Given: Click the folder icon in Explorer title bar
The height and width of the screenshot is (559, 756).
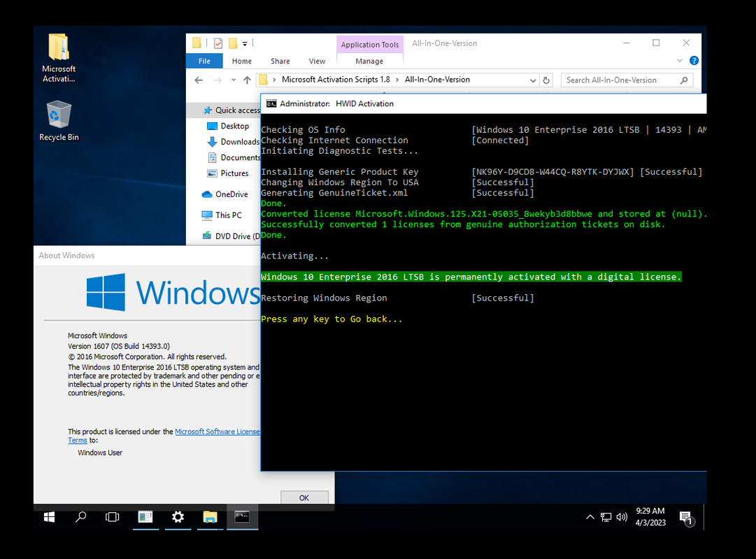Looking at the screenshot, I should click(x=197, y=43).
